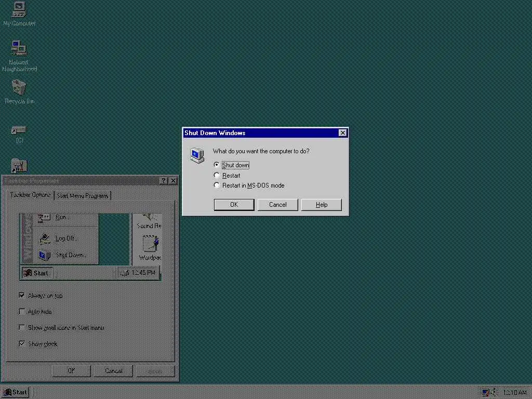Viewport: 532px width, 399px height.
Task: Select the folder shortcut icon below (C:)
Action: (x=19, y=166)
